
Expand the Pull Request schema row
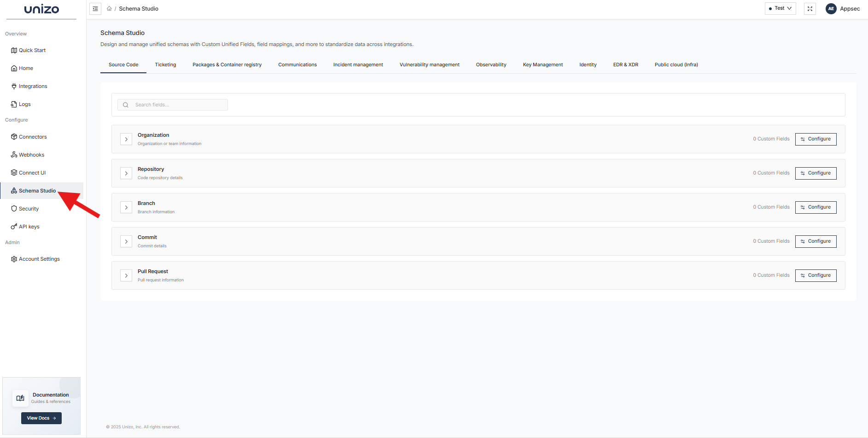pyautogui.click(x=126, y=275)
